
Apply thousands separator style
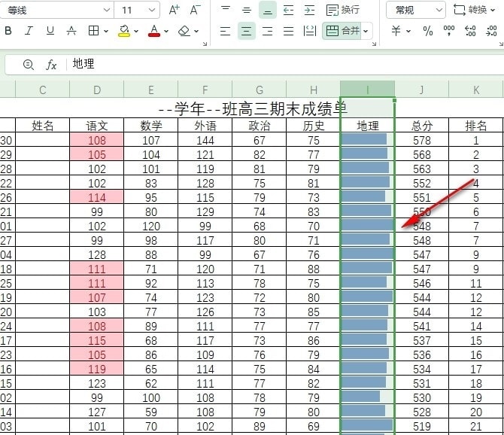[449, 31]
